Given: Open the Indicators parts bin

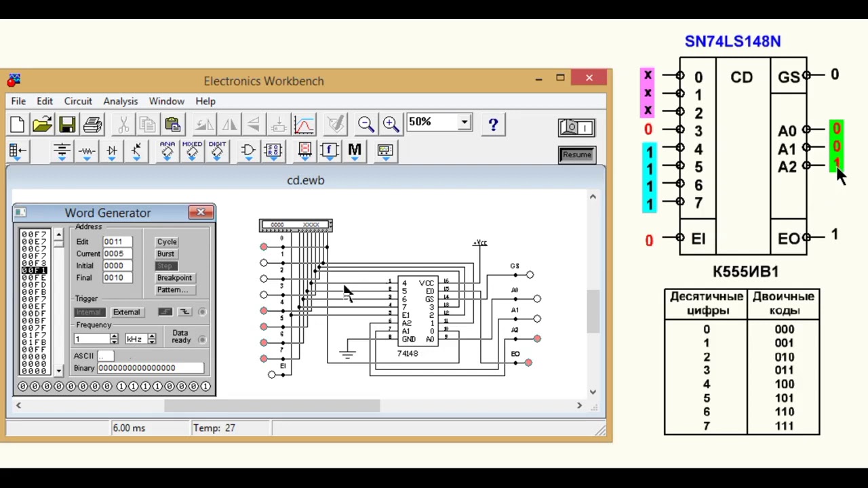Looking at the screenshot, I should point(304,151).
